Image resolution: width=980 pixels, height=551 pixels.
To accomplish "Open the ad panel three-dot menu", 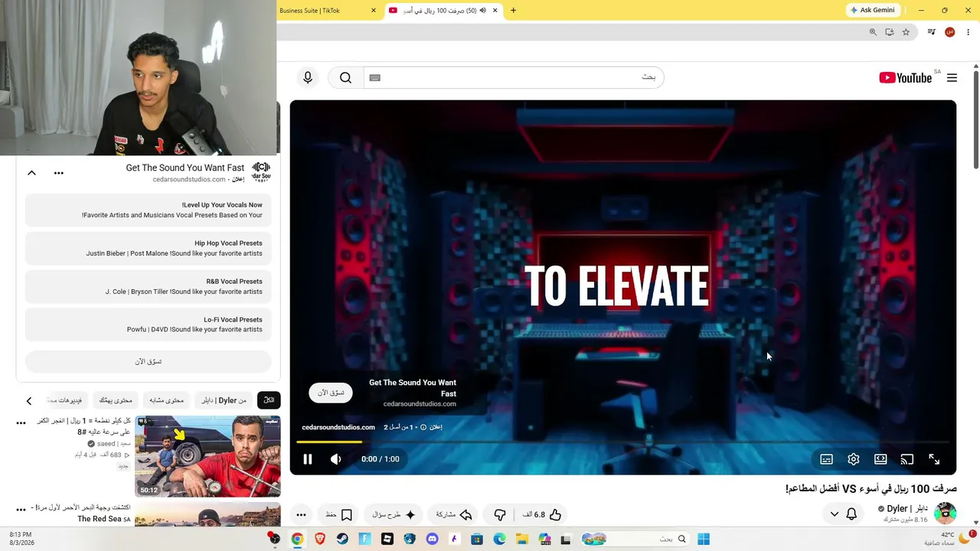I will point(59,173).
